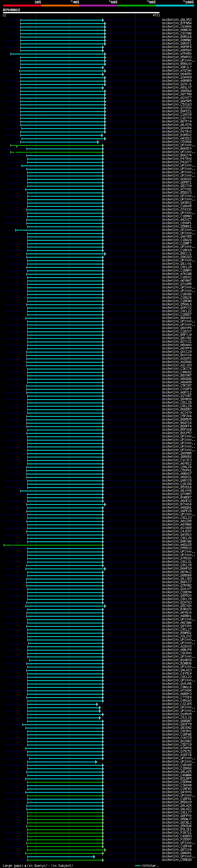Select the query name AV549012
The height and width of the screenshot is (868, 197).
(x=11, y=10)
